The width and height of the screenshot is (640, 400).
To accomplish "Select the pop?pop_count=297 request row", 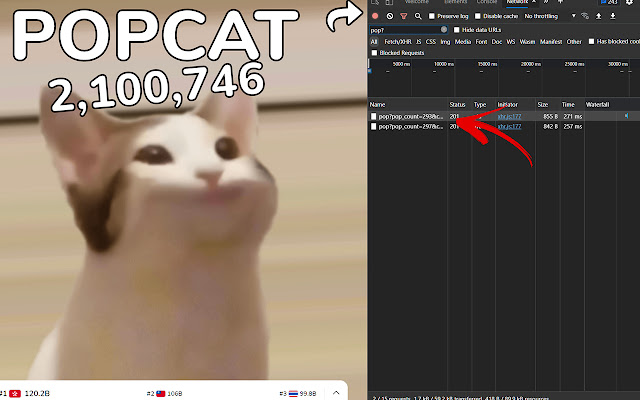I will tap(504, 127).
